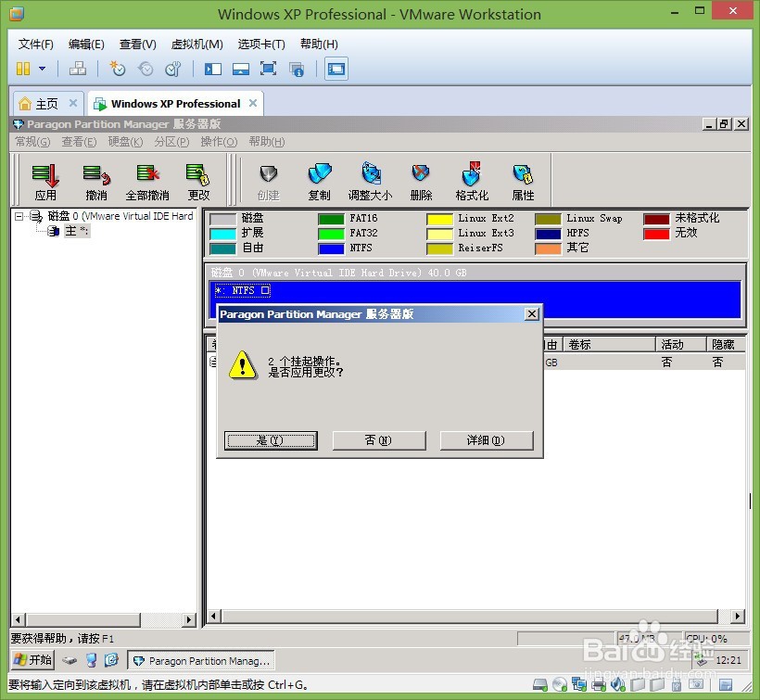Click right arrow of tree panel scrollbar
760x700 pixels.
188,619
